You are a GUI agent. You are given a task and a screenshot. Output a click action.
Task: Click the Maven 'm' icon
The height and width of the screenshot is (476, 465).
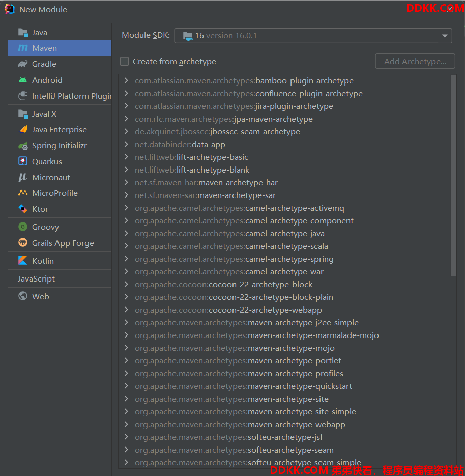pyautogui.click(x=23, y=48)
